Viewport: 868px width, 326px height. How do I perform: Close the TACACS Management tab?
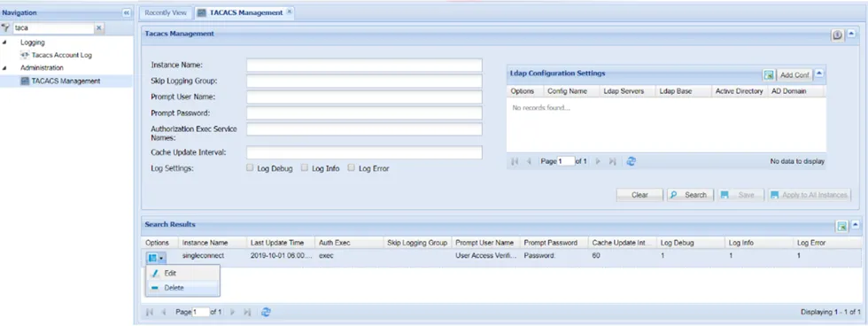pyautogui.click(x=289, y=12)
